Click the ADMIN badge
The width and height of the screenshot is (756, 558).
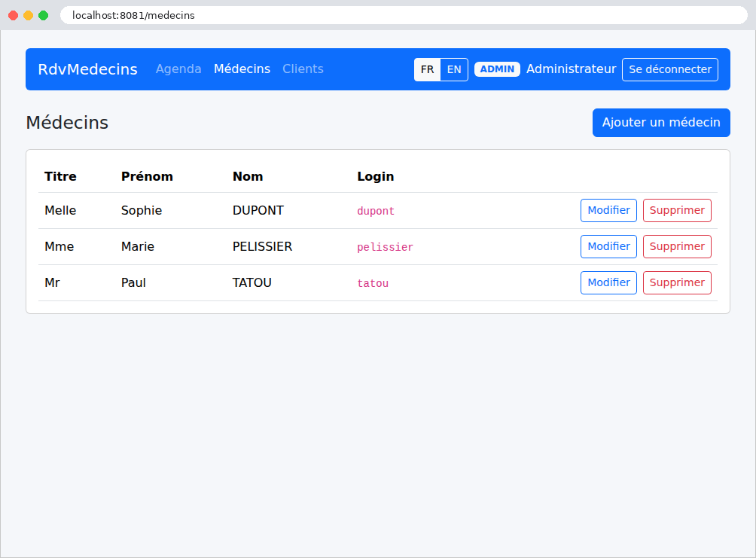tap(497, 69)
